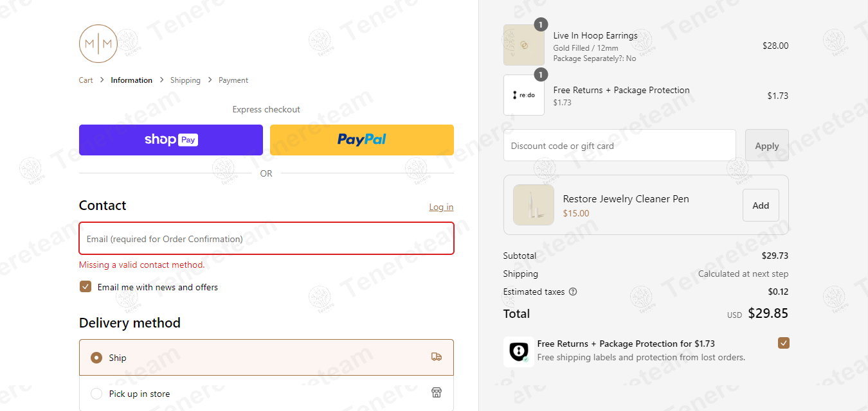
Task: Click the shipping truck icon
Action: tap(437, 357)
